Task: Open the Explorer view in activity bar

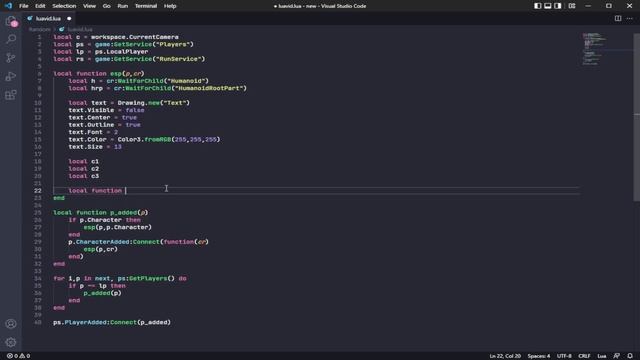Action: tap(11, 21)
